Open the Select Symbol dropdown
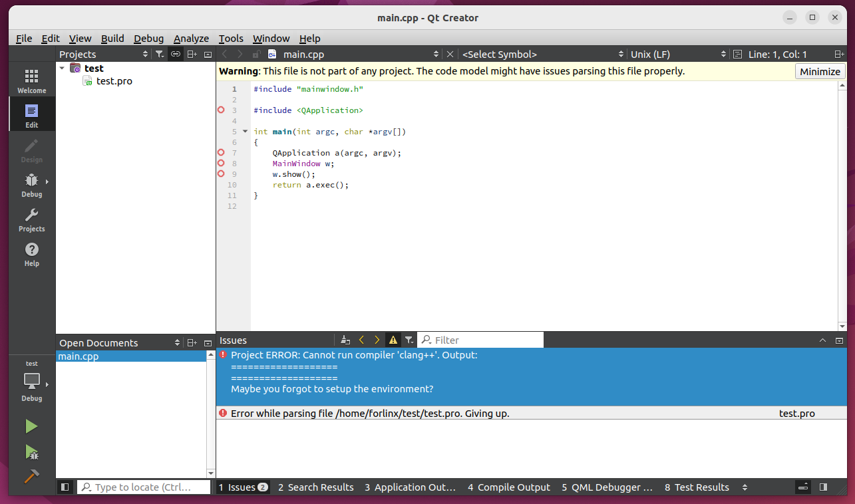Image resolution: width=855 pixels, height=504 pixels. 543,55
